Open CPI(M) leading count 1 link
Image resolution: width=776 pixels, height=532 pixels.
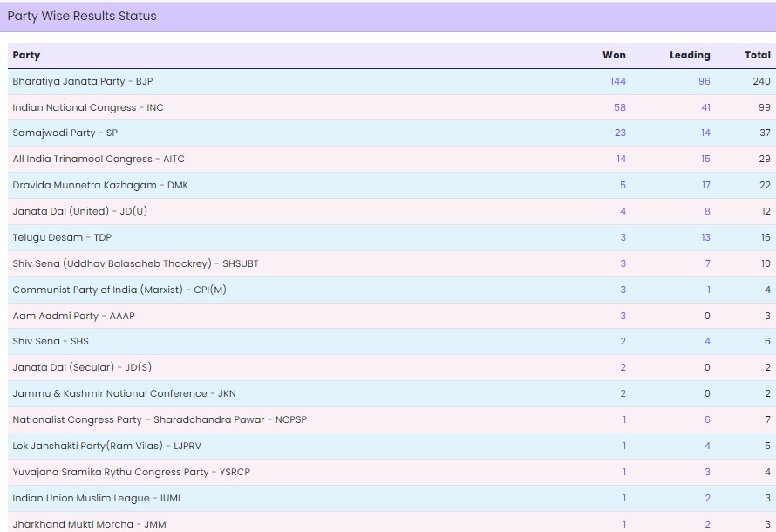click(709, 290)
